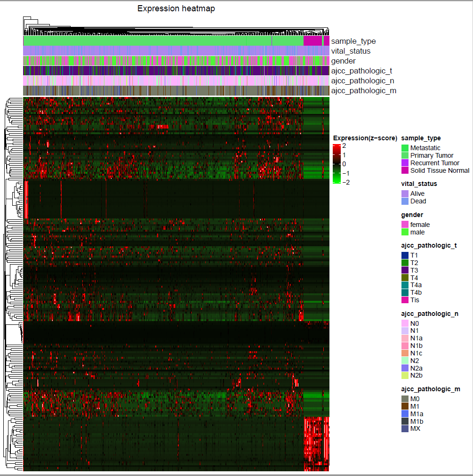Select the Solid Tissue Normal swatch
Screen dimensions: 473x476
(405, 170)
